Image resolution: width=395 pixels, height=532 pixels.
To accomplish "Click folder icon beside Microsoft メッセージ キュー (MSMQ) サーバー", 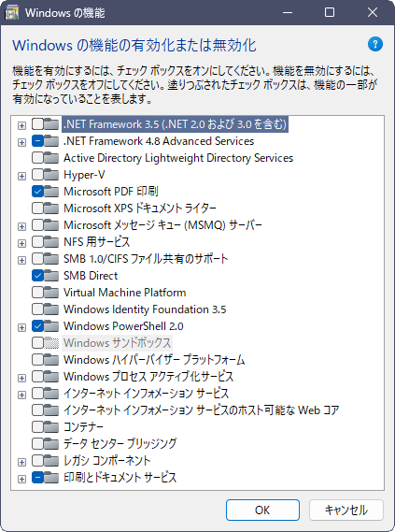I will [x=51, y=225].
